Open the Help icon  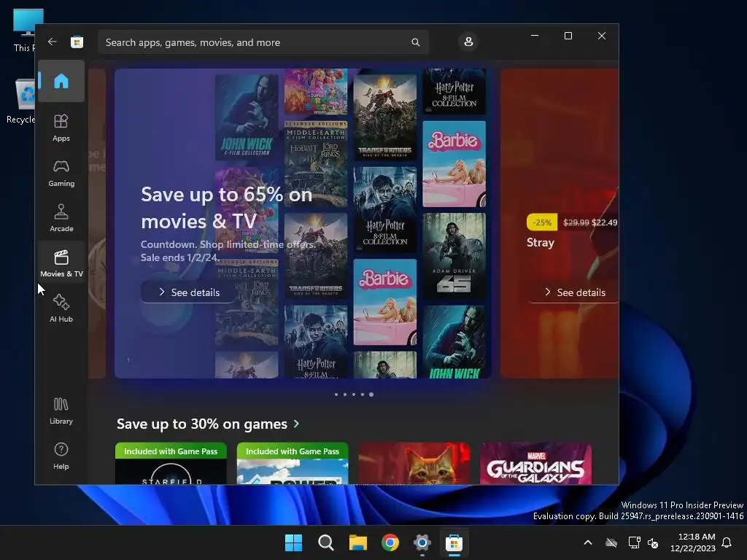61,456
